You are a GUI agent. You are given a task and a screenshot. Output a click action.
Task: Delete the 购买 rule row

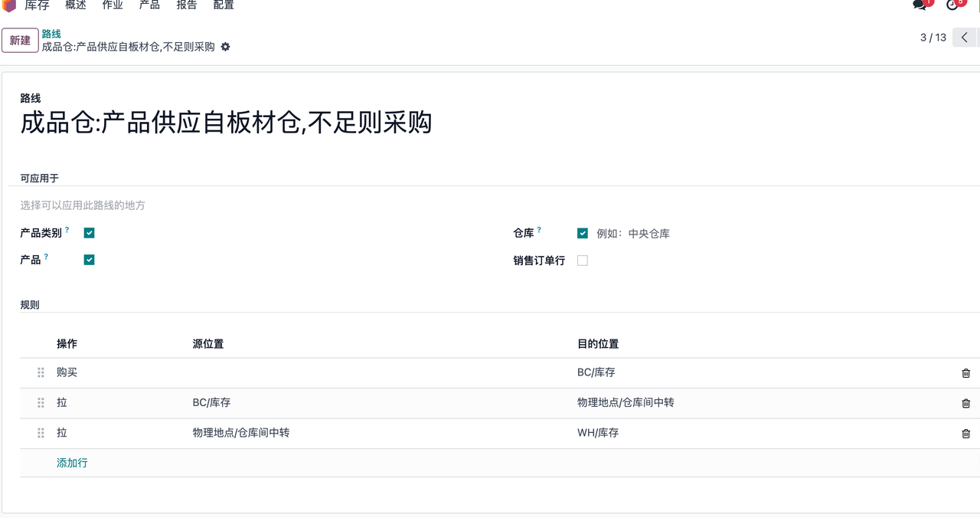[x=965, y=373]
